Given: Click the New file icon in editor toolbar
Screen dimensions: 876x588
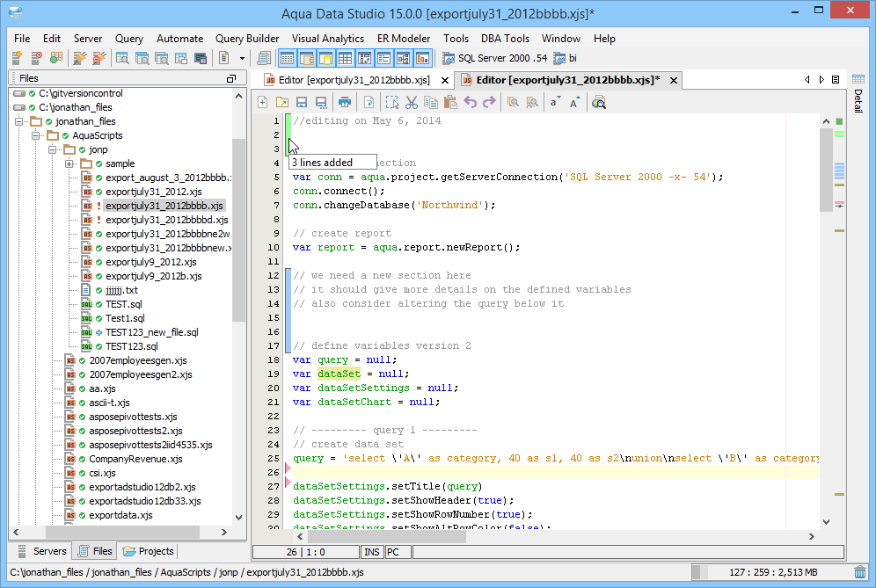Looking at the screenshot, I should coord(263,102).
